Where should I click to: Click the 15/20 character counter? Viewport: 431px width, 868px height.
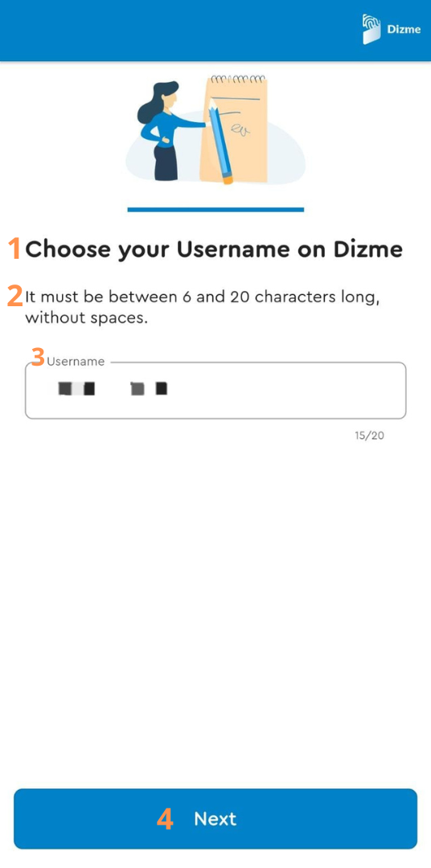370,436
